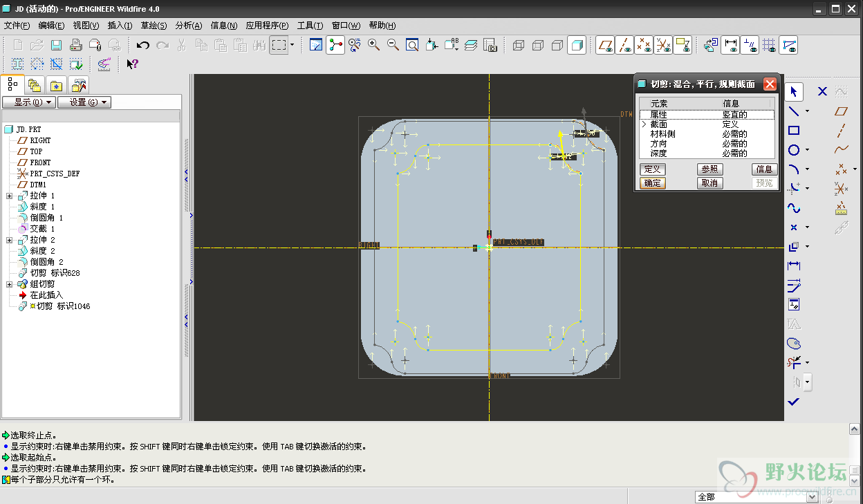Click the blue checkmark to finish sketch
Screen dimensions: 863x504
tap(794, 402)
